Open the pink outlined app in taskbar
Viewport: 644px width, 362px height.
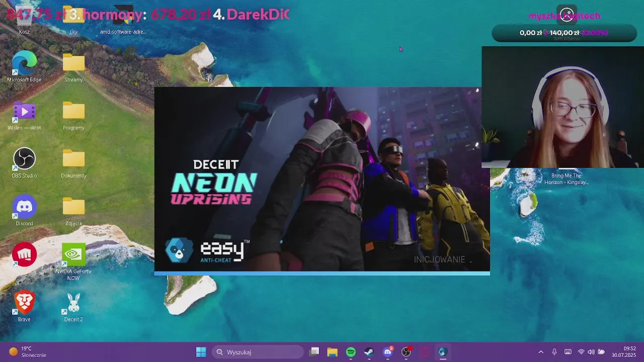tap(425, 352)
